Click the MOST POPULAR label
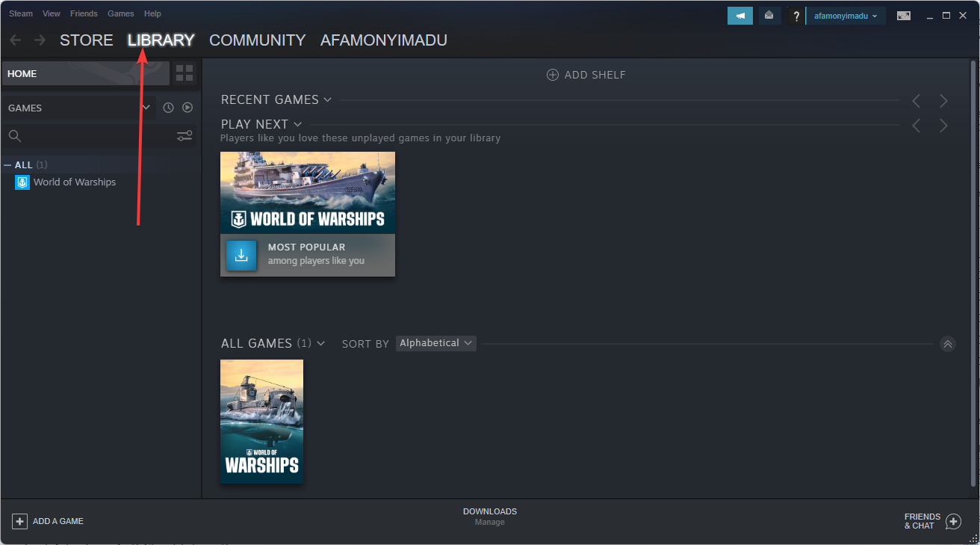980x545 pixels. pyautogui.click(x=306, y=247)
